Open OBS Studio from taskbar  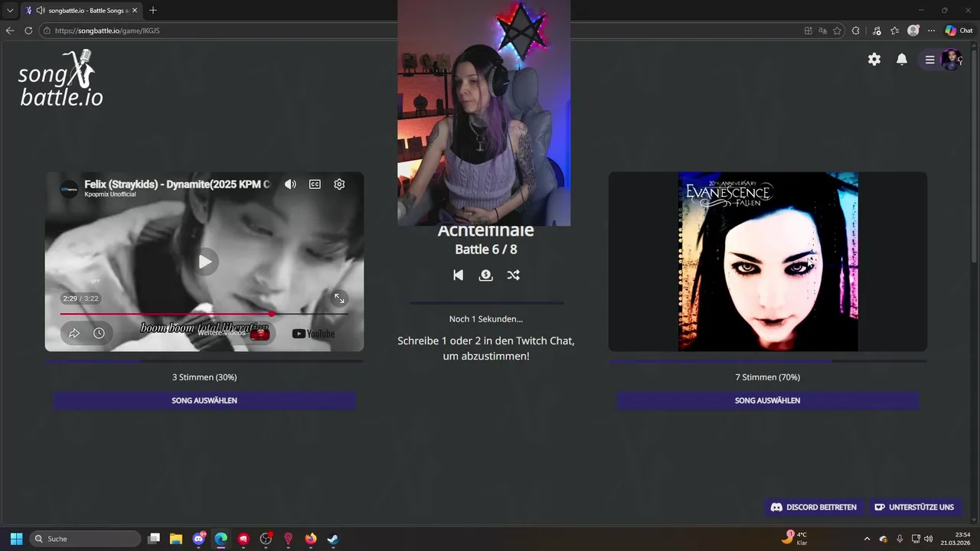click(x=266, y=539)
